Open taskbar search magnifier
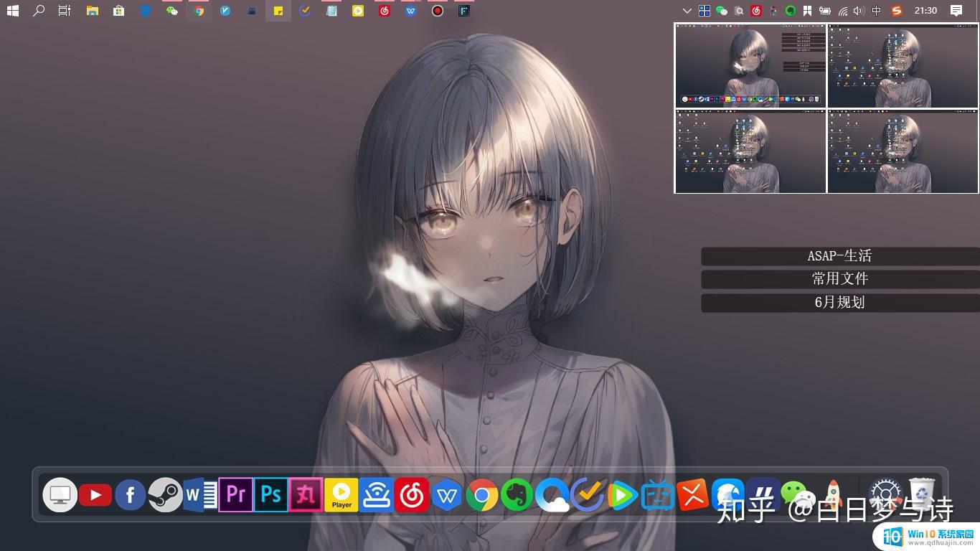980x551 pixels. pos(39,11)
